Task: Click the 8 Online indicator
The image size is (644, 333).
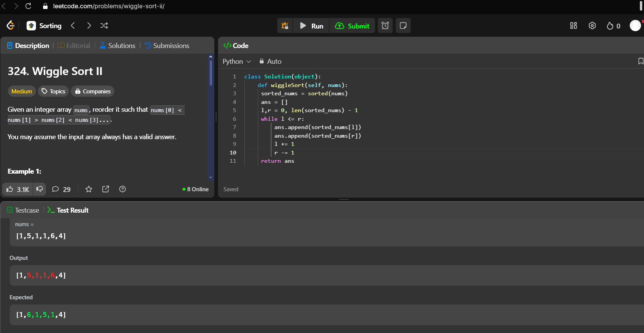Action: click(196, 189)
